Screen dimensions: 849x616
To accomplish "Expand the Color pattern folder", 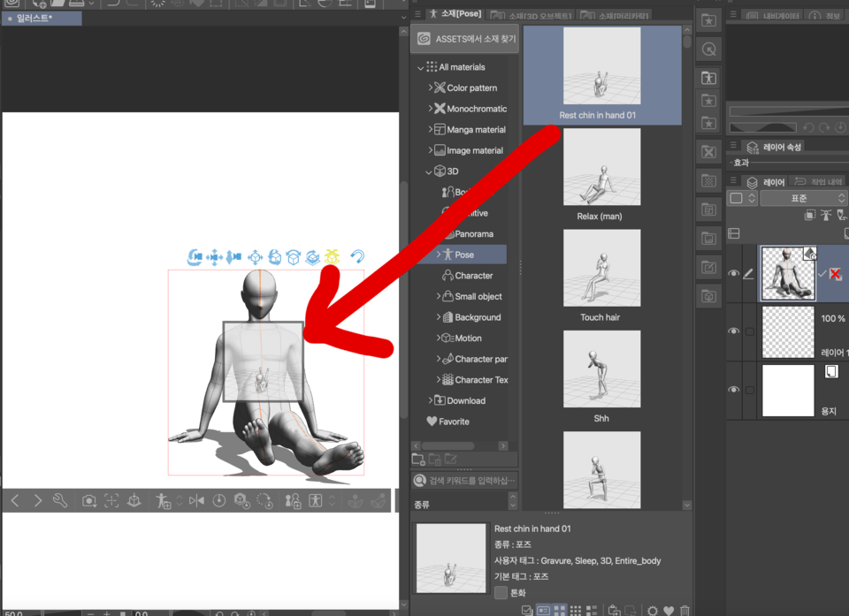I will point(431,87).
